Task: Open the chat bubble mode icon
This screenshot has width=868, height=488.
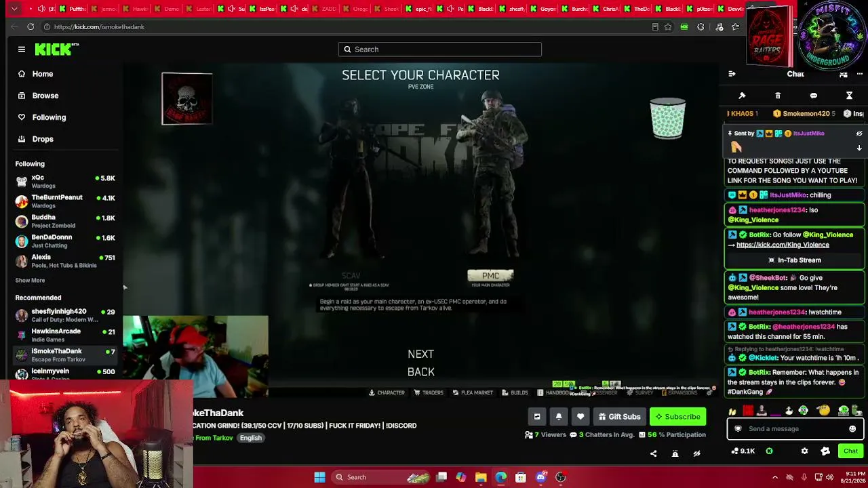Action: tap(814, 96)
